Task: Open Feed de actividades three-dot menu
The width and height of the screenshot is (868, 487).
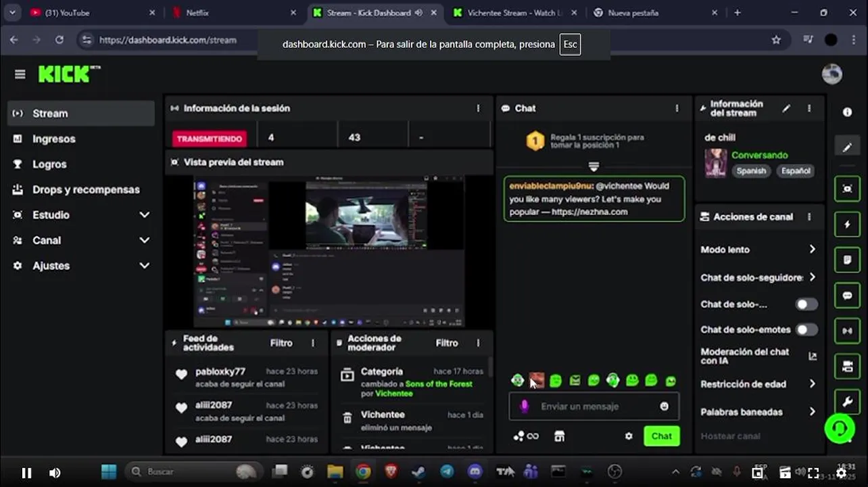Action: click(313, 343)
